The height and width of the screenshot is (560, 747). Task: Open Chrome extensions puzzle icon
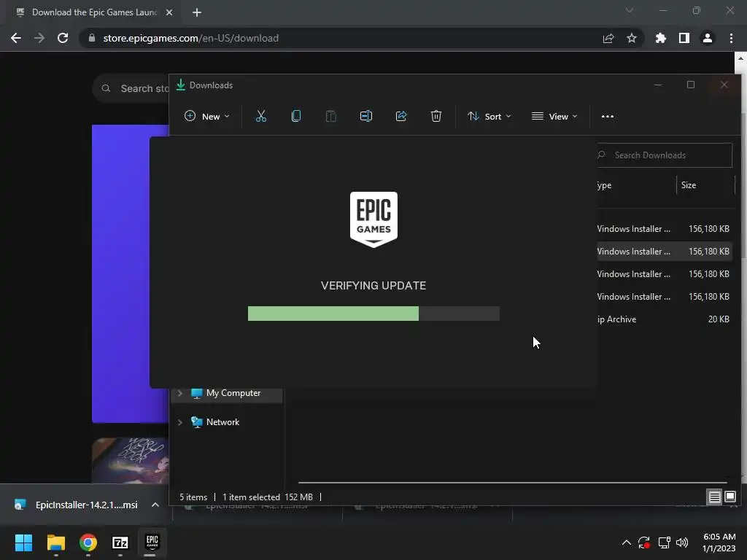[661, 38]
